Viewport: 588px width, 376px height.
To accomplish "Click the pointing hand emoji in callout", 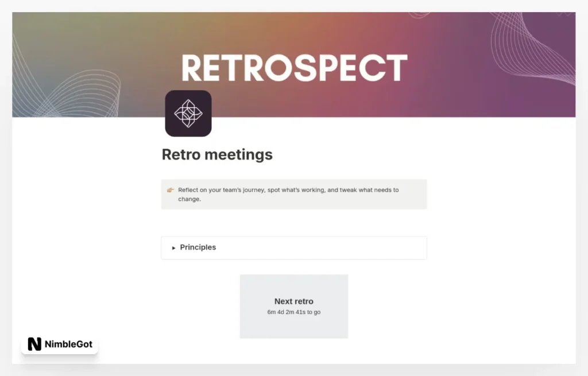I will point(171,190).
